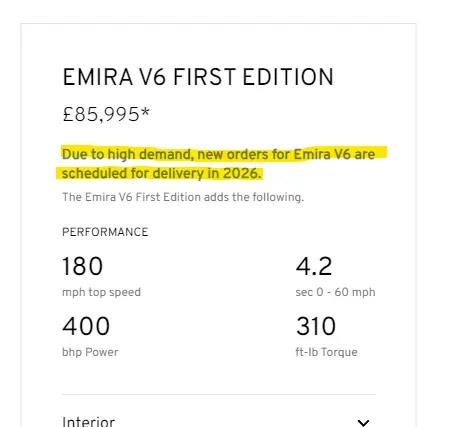
Task: Click 'scheduled' in the highlighted notice
Action: [94, 173]
